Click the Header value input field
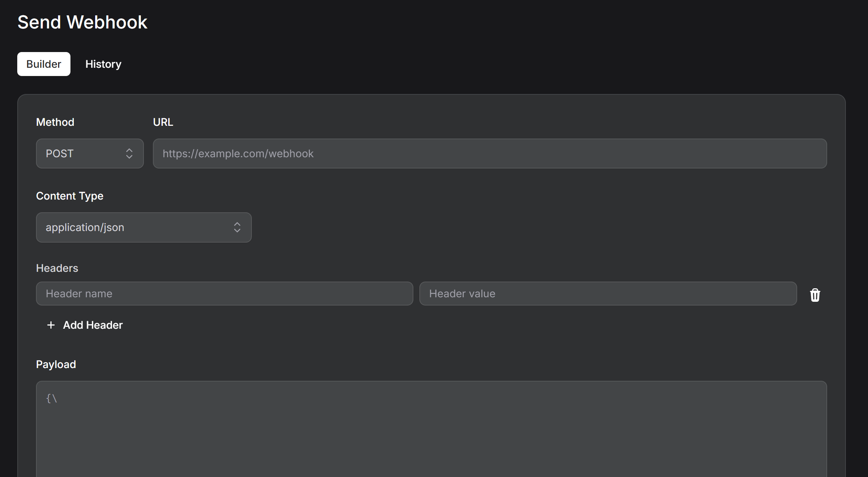Image resolution: width=868 pixels, height=477 pixels. [608, 294]
